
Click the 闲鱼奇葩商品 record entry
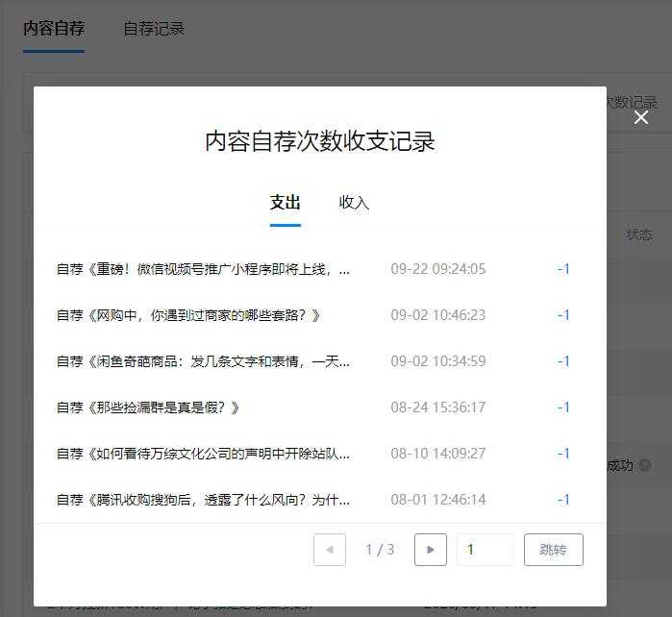(203, 361)
